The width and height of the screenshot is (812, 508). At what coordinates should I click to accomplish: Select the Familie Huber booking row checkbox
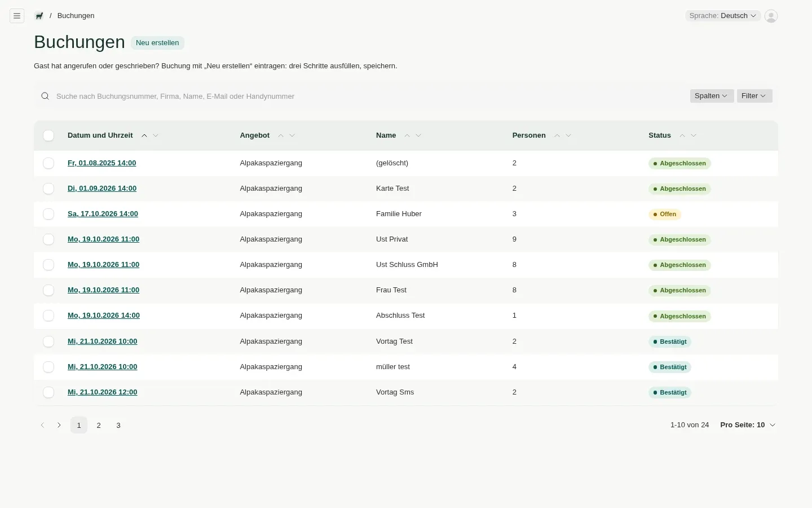tap(48, 214)
